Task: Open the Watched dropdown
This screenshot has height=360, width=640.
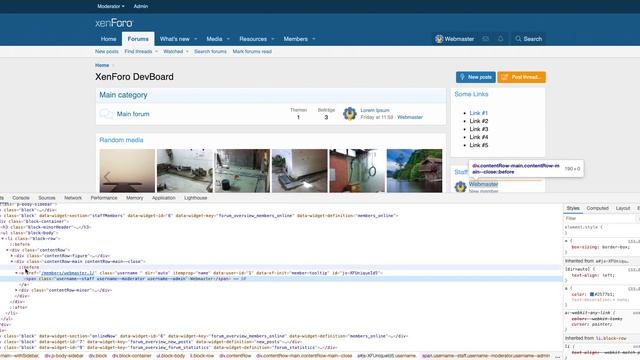Action: click(x=176, y=51)
